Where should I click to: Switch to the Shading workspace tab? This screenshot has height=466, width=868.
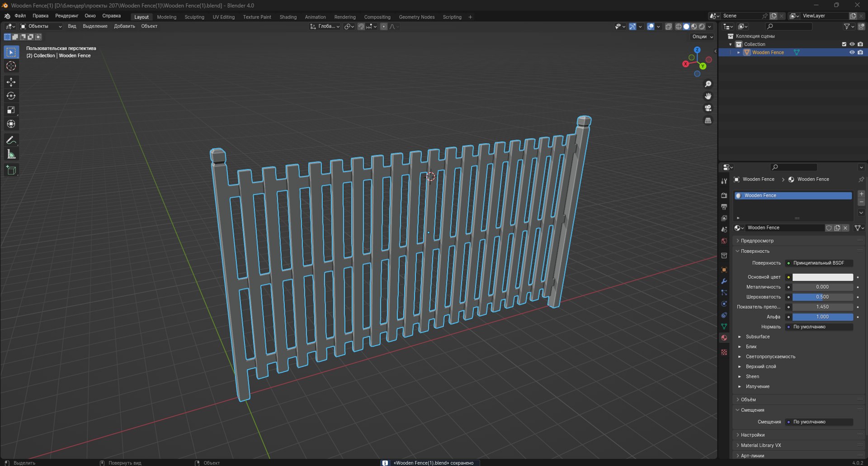click(x=288, y=17)
